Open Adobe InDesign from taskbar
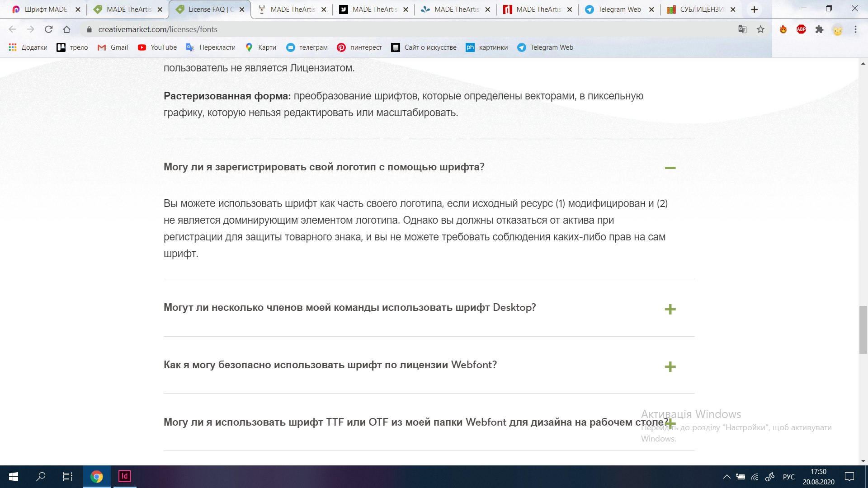Viewport: 868px width, 488px height. coord(124,476)
